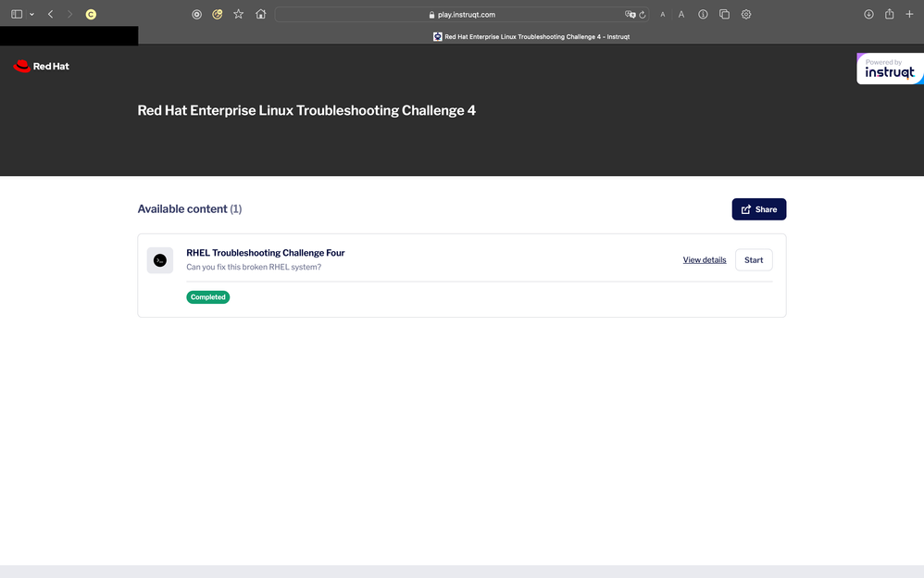Open the home page icon
The height and width of the screenshot is (578, 924).
tap(260, 15)
